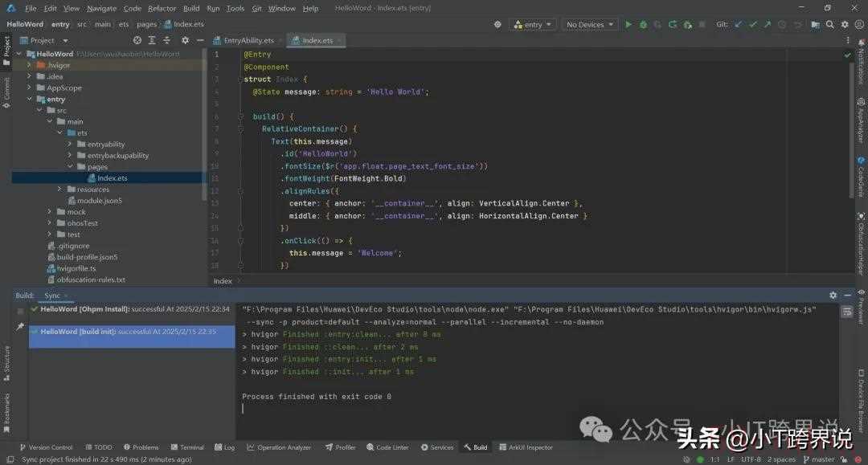Expand the entrybackupability folder
Screen dimensions: 868x465
pos(70,155)
